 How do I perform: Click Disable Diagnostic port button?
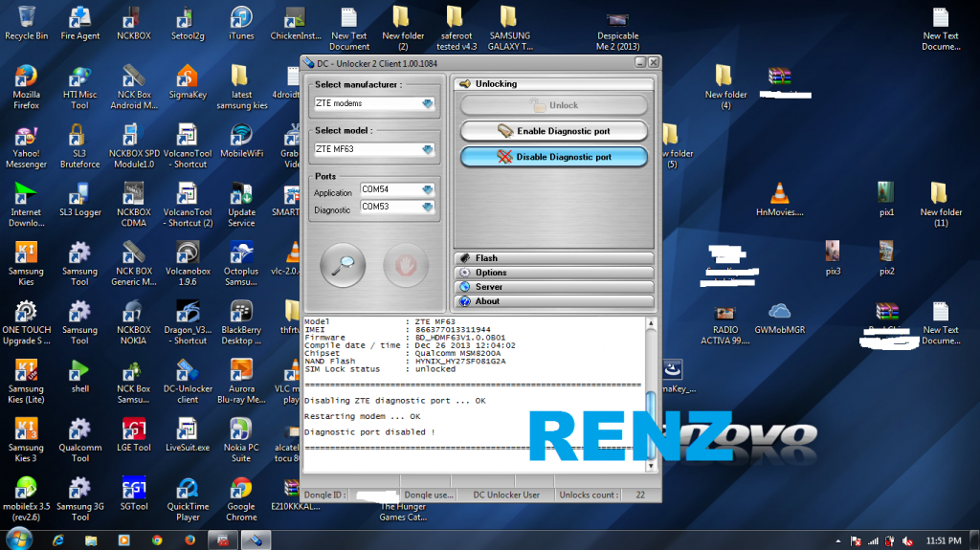tap(554, 156)
